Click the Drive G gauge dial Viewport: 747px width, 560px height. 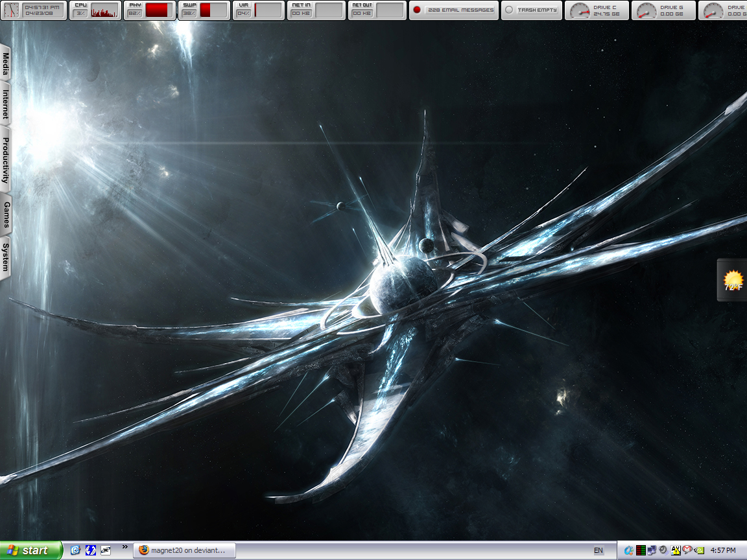pyautogui.click(x=646, y=10)
